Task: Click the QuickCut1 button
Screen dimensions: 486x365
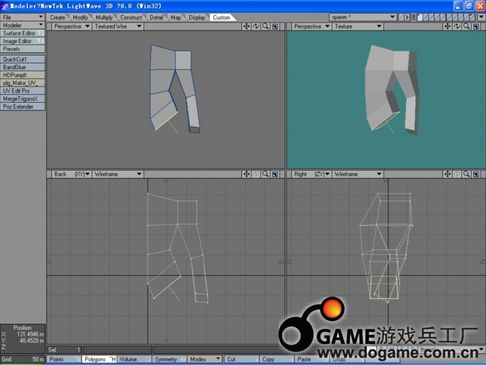Action: click(22, 59)
